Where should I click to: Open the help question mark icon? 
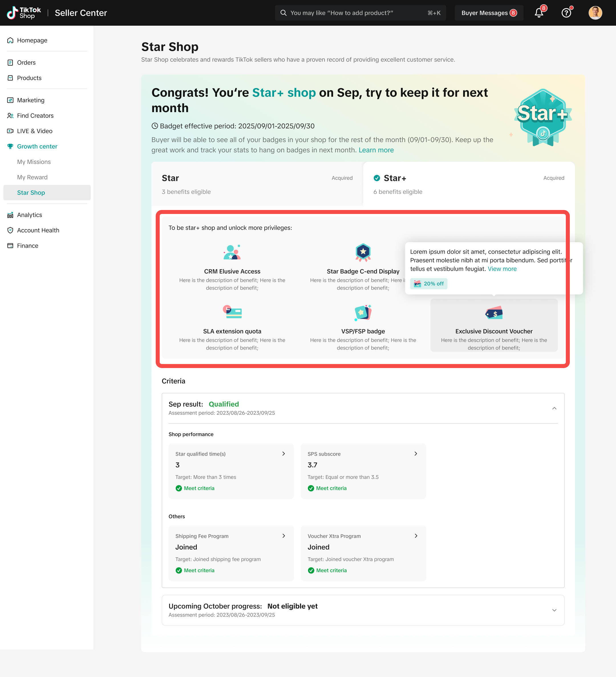pyautogui.click(x=566, y=13)
